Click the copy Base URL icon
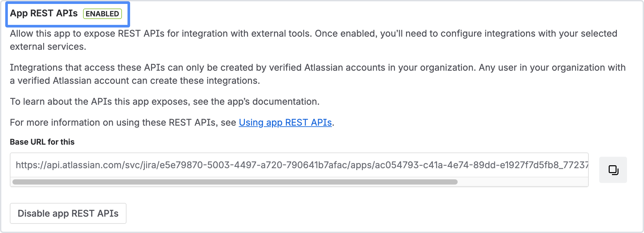The width and height of the screenshot is (644, 233). click(613, 170)
